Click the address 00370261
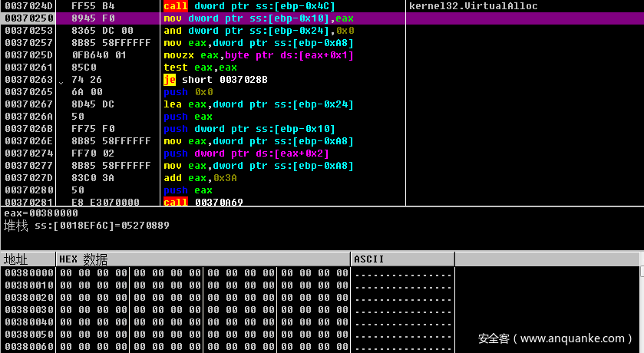The image size is (644, 353). pyautogui.click(x=28, y=68)
